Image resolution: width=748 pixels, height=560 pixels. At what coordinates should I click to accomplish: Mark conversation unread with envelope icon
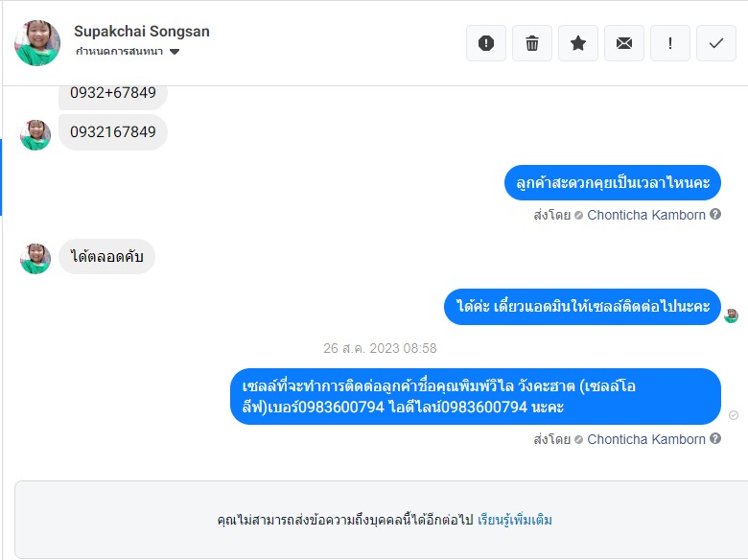(x=624, y=43)
